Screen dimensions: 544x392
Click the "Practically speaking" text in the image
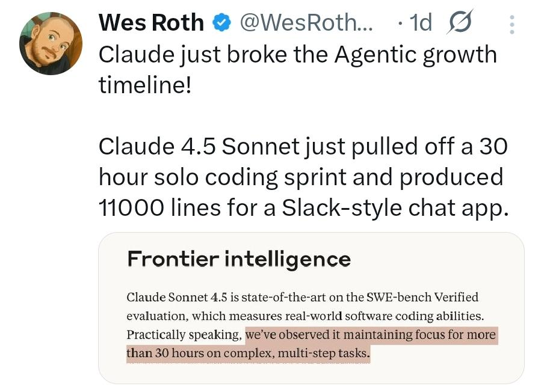184,334
